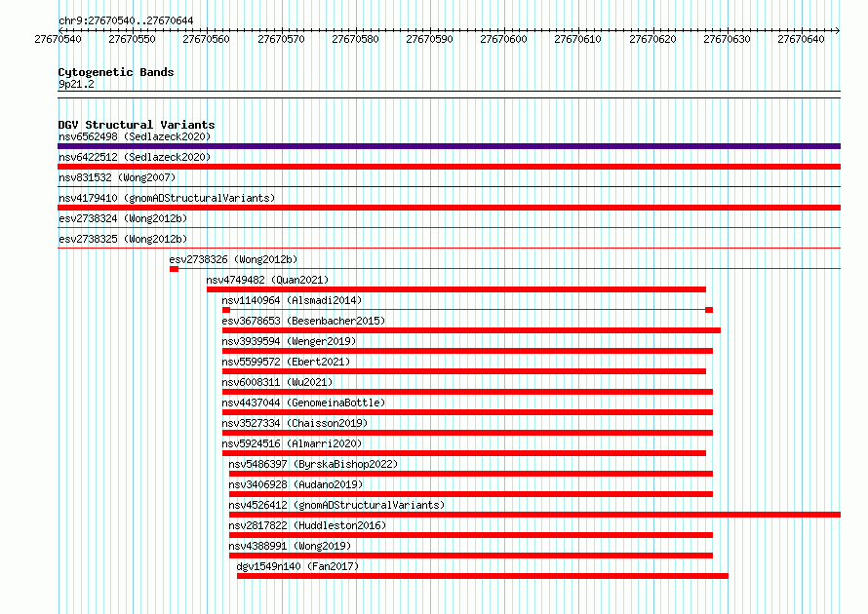868x614 pixels.
Task: Open nsv4526412 (gnomADStructuralVariants) label
Action: [336, 505]
